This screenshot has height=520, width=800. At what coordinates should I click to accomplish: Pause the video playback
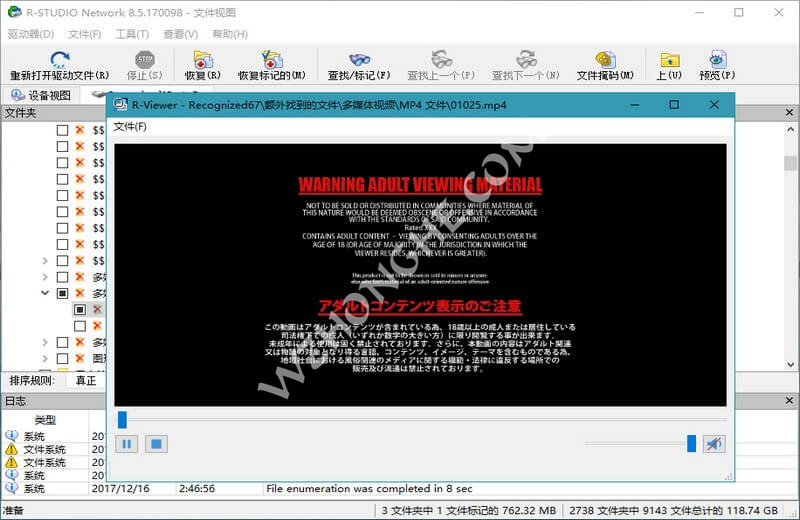(127, 444)
